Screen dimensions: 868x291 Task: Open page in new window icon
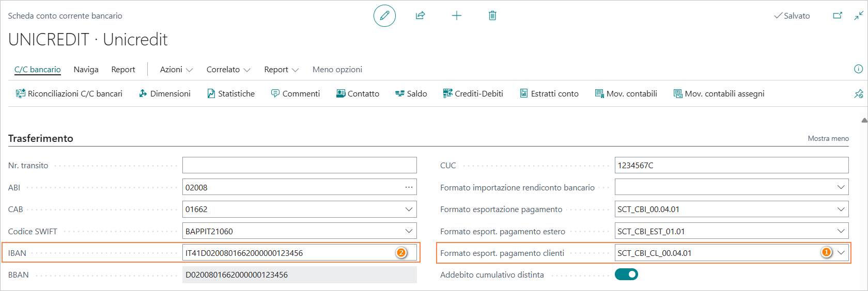[838, 16]
